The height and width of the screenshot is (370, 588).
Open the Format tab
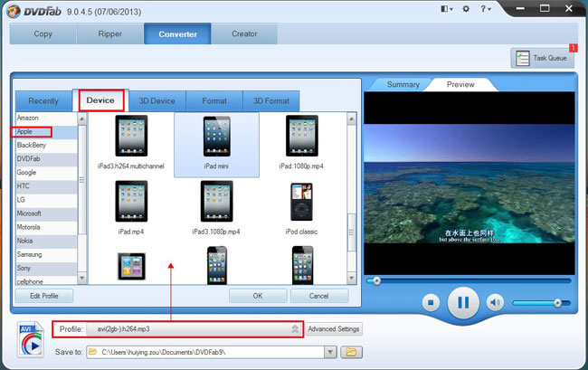point(214,100)
